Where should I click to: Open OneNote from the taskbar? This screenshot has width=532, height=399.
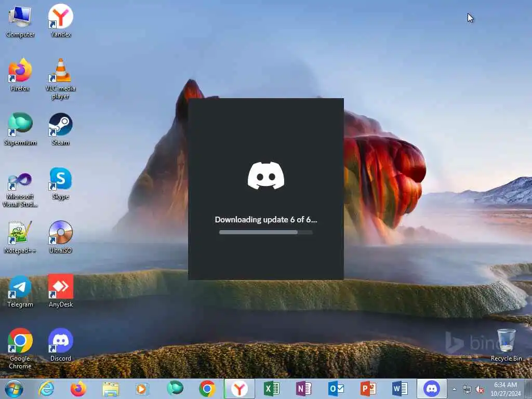click(303, 389)
